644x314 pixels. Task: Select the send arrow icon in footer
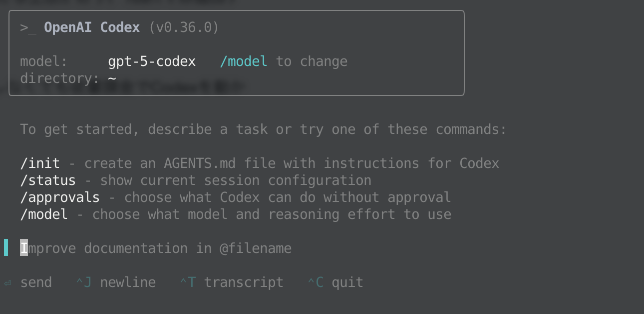pos(7,282)
